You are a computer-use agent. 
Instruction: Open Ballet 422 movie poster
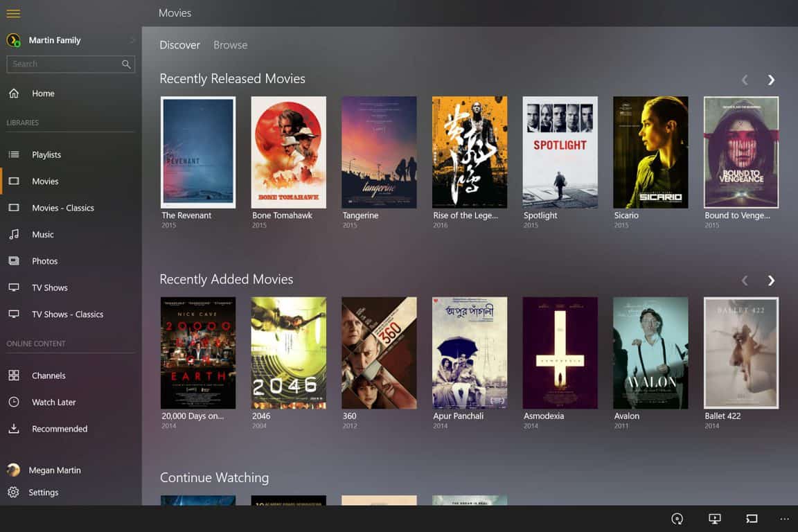point(741,353)
